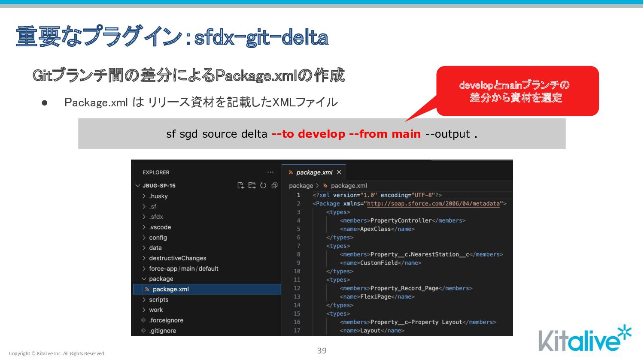Click the Layout name text on line 17

370,331
